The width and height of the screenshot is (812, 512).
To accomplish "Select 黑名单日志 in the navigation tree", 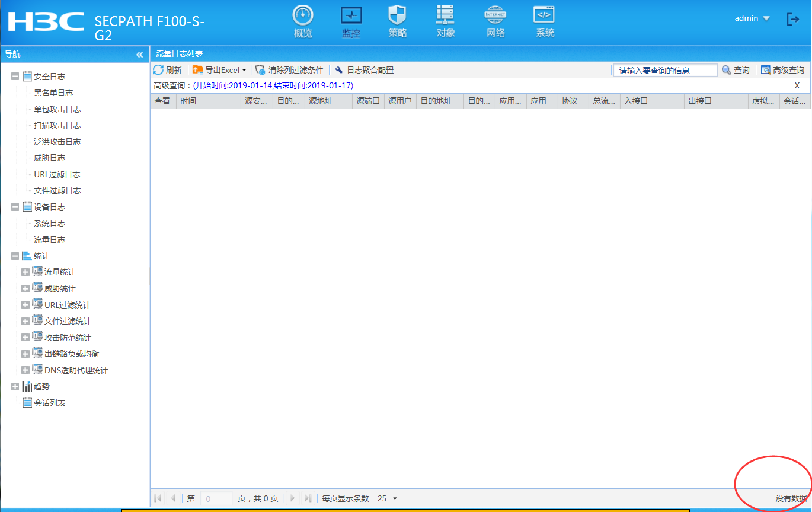I will (x=53, y=93).
